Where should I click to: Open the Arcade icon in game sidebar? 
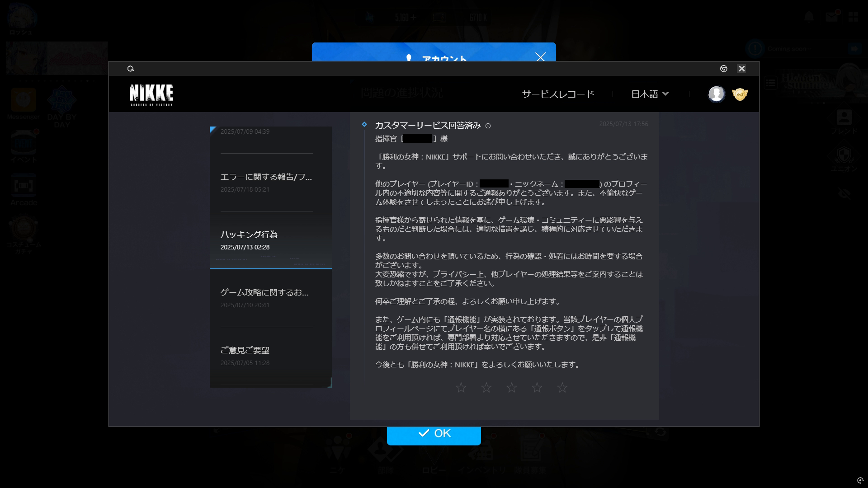tap(24, 190)
